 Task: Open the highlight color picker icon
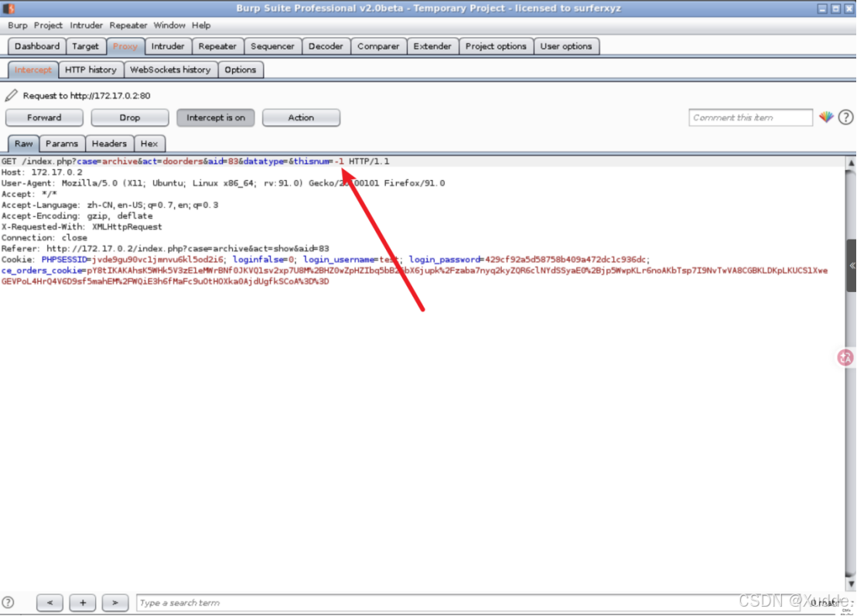pyautogui.click(x=826, y=117)
